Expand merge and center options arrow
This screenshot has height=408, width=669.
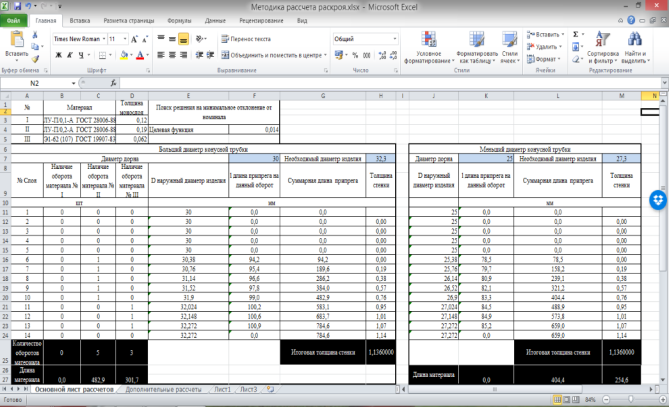326,55
